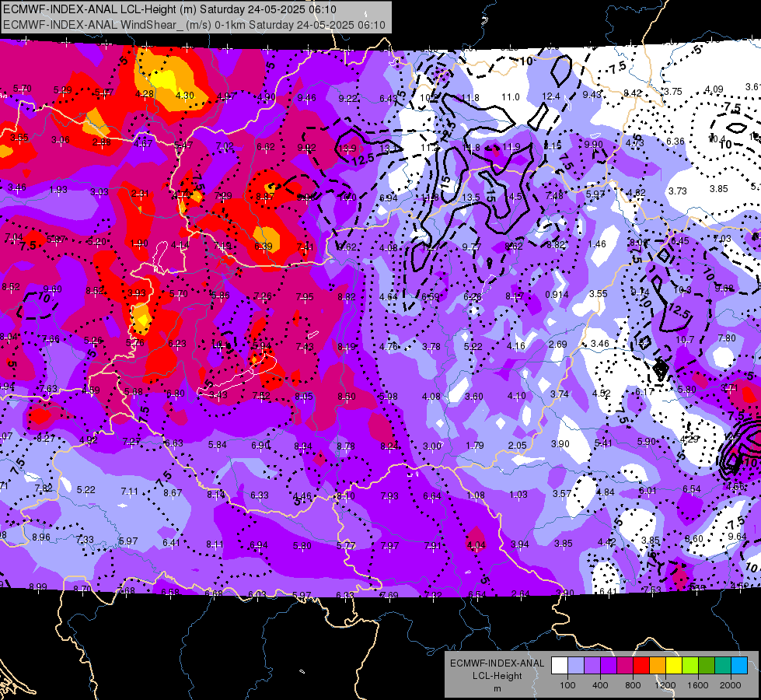Click the wind shear value 2.88
The width and height of the screenshot is (761, 700).
tap(101, 142)
